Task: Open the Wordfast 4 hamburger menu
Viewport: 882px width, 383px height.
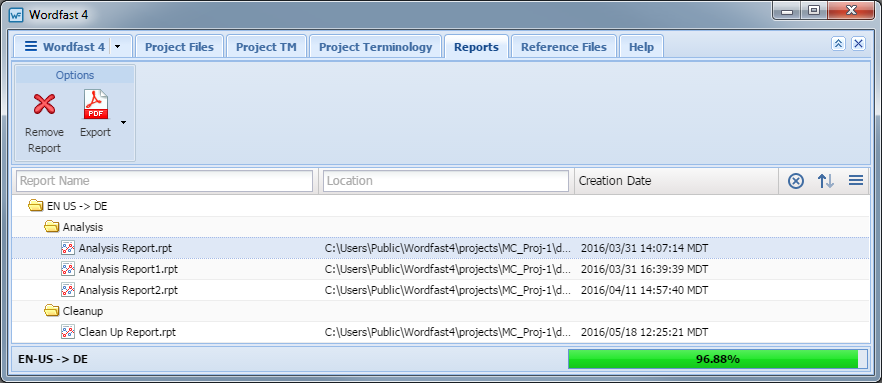Action: tap(30, 47)
